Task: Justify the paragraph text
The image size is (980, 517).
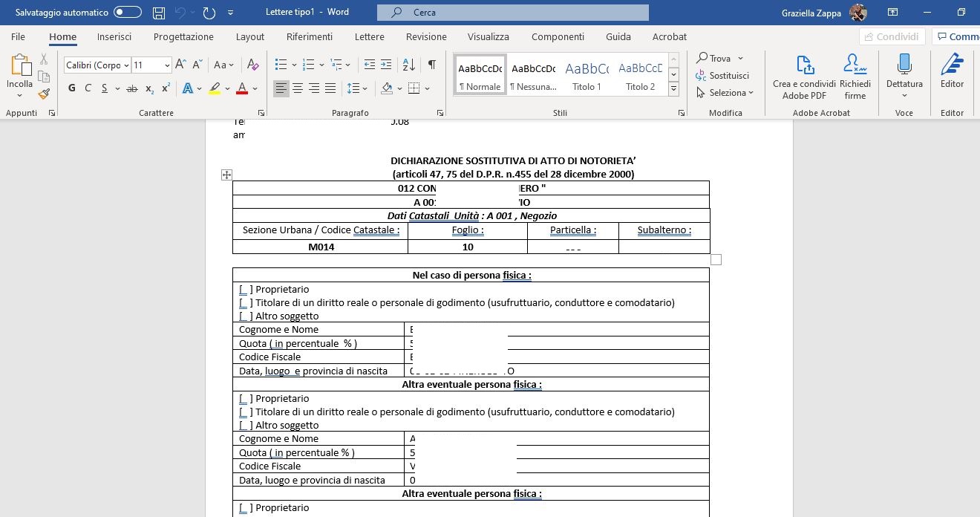Action: pyautogui.click(x=330, y=88)
